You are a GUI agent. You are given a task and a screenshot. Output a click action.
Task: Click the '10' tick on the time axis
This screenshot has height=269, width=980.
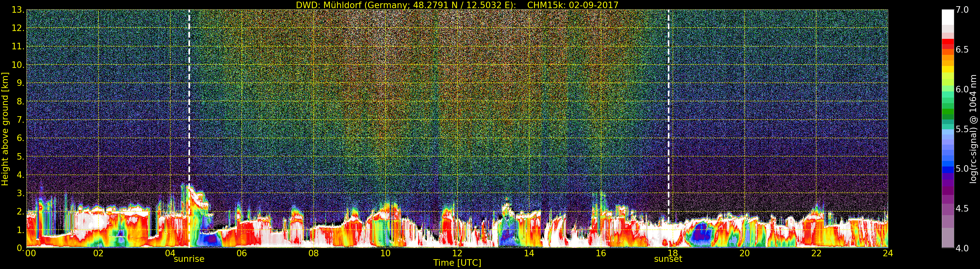tap(385, 253)
